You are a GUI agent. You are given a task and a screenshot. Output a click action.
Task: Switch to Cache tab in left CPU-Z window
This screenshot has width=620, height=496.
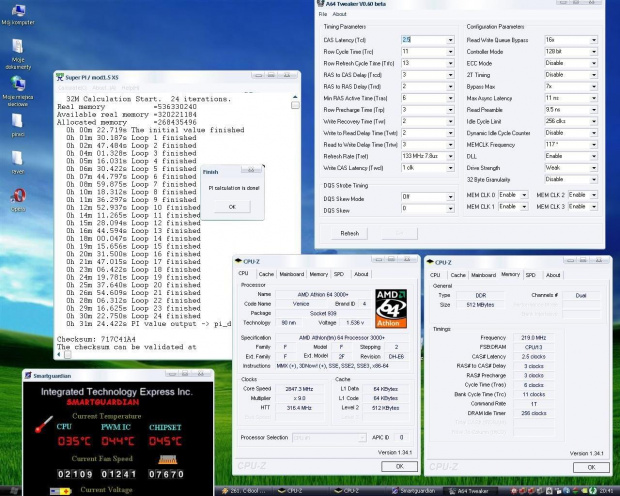266,274
